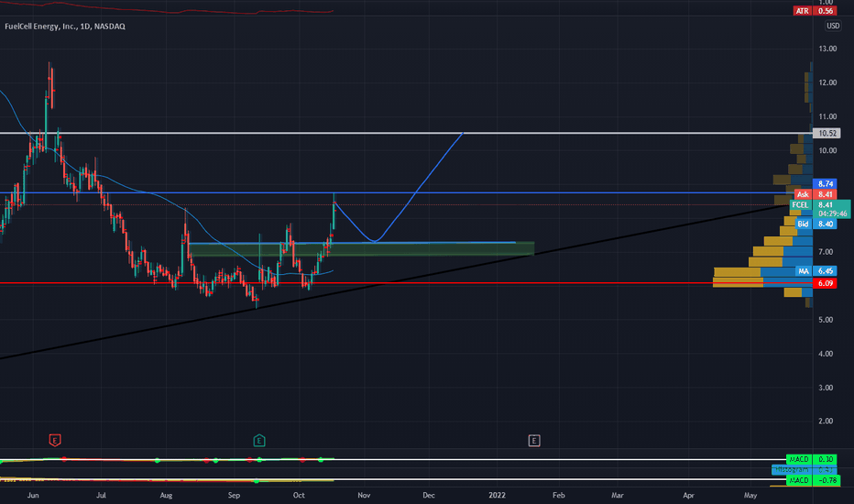This screenshot has width=854, height=504.
Task: Click the 10.00 price axis label
Action: pyautogui.click(x=827, y=150)
